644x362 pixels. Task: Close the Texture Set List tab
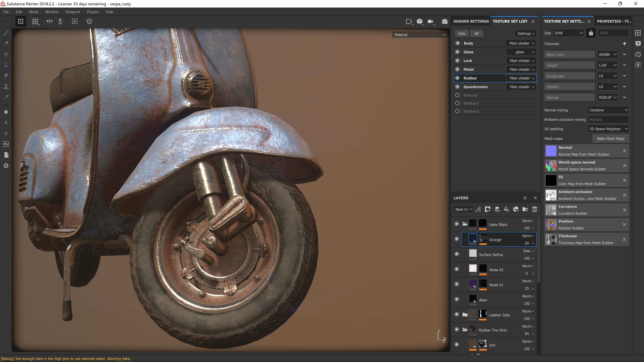tap(533, 21)
